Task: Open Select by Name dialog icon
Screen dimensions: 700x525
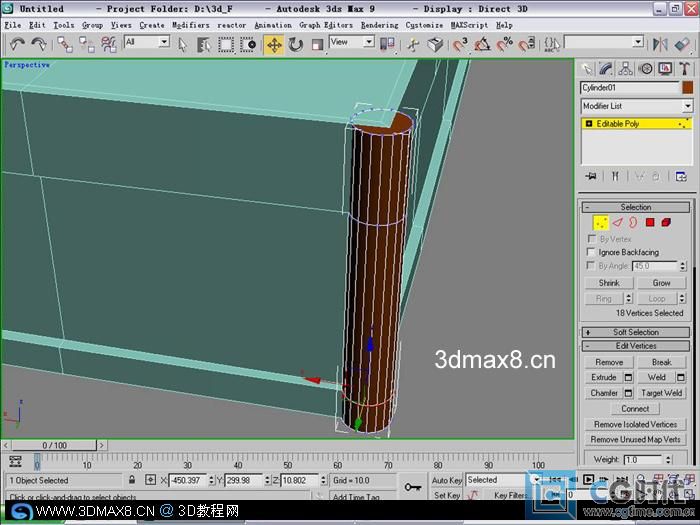Action: [x=204, y=45]
